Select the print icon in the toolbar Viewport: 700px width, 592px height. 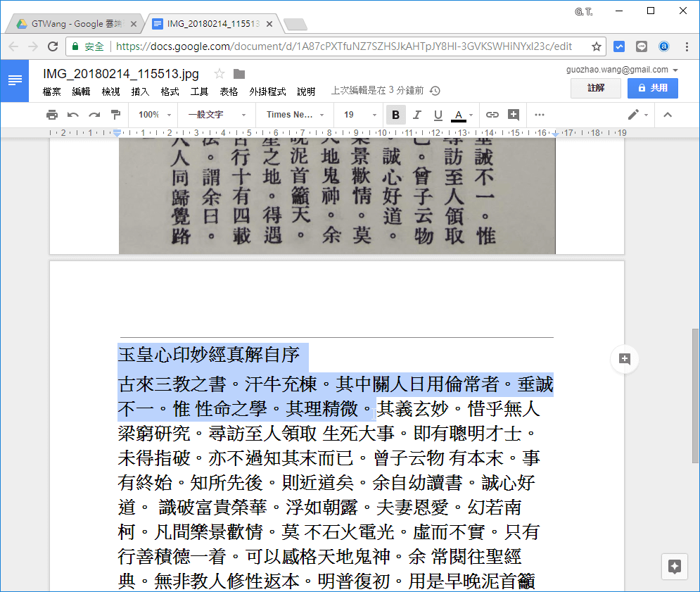tap(52, 114)
